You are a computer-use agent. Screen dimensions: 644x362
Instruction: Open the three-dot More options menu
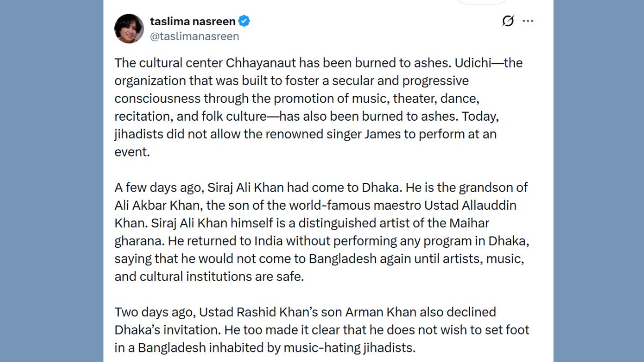[528, 21]
